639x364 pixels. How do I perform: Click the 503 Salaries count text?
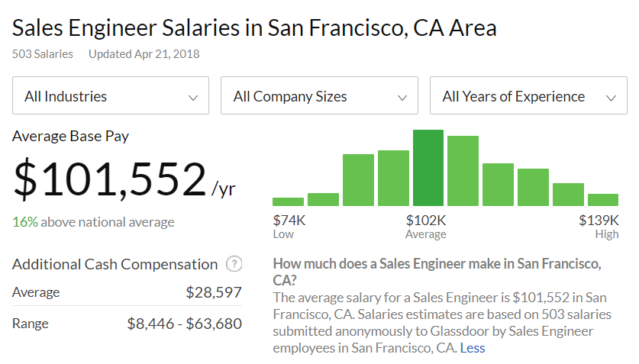(x=43, y=54)
